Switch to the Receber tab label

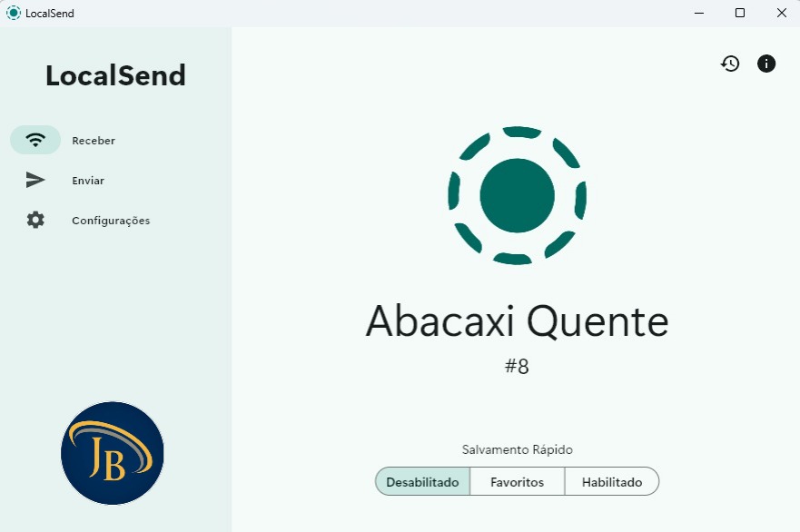point(94,141)
